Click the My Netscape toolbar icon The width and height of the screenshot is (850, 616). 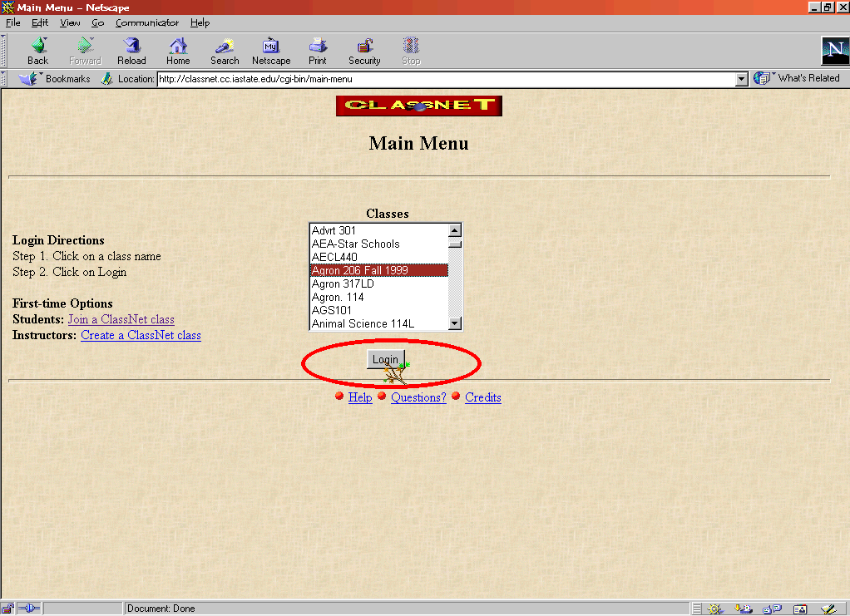coord(271,47)
